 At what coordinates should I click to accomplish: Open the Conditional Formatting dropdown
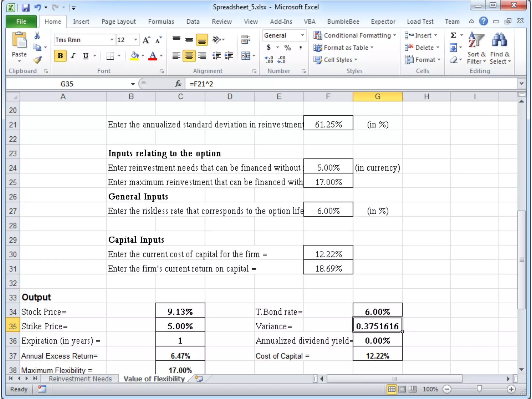point(355,35)
